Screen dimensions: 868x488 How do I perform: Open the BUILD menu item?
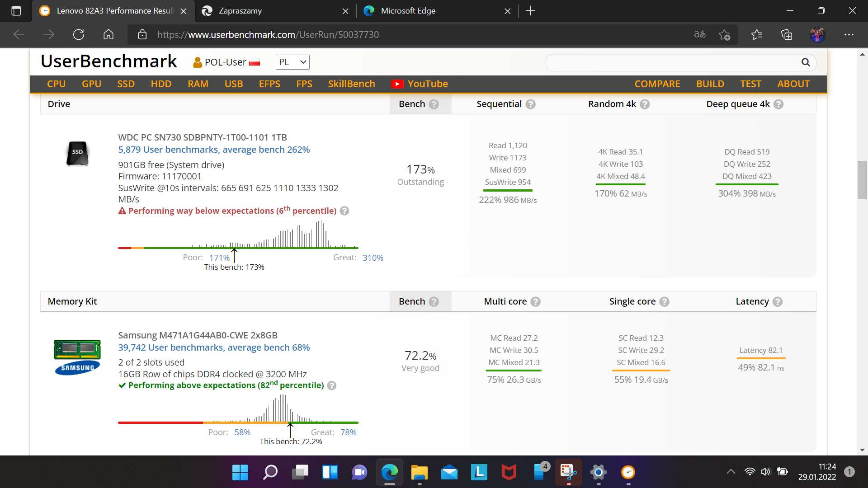tap(710, 84)
